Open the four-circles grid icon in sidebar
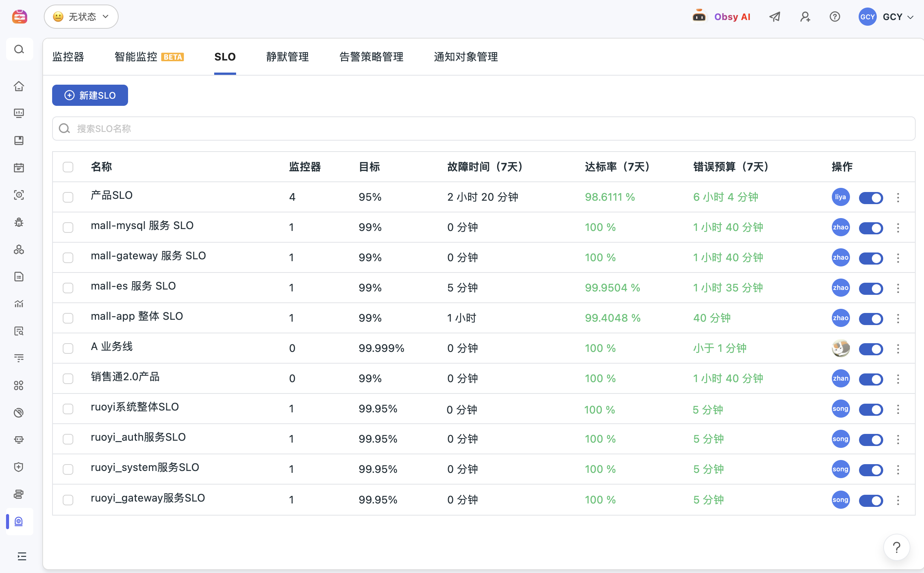924x573 pixels. tap(19, 386)
